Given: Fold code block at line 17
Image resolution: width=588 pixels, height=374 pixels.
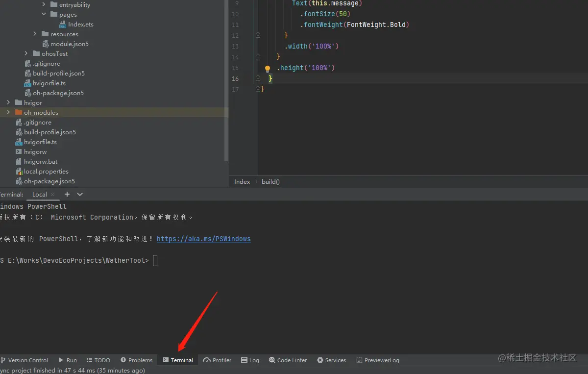Looking at the screenshot, I should [258, 89].
